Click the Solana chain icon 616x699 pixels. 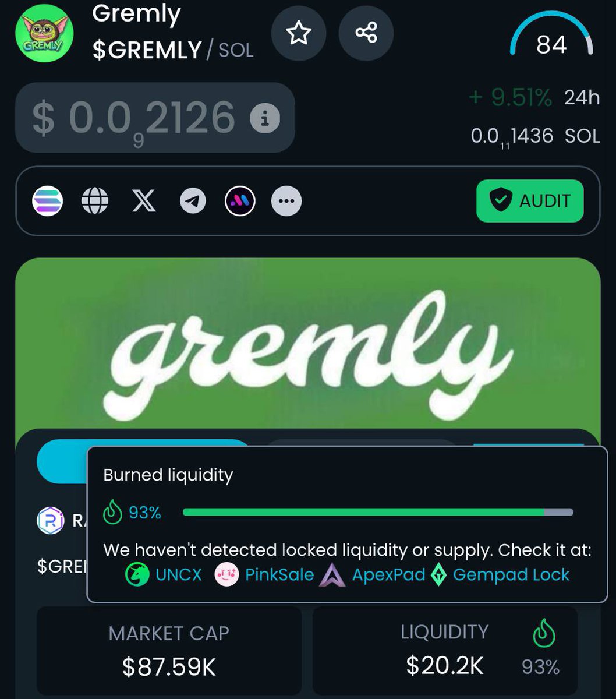[47, 201]
